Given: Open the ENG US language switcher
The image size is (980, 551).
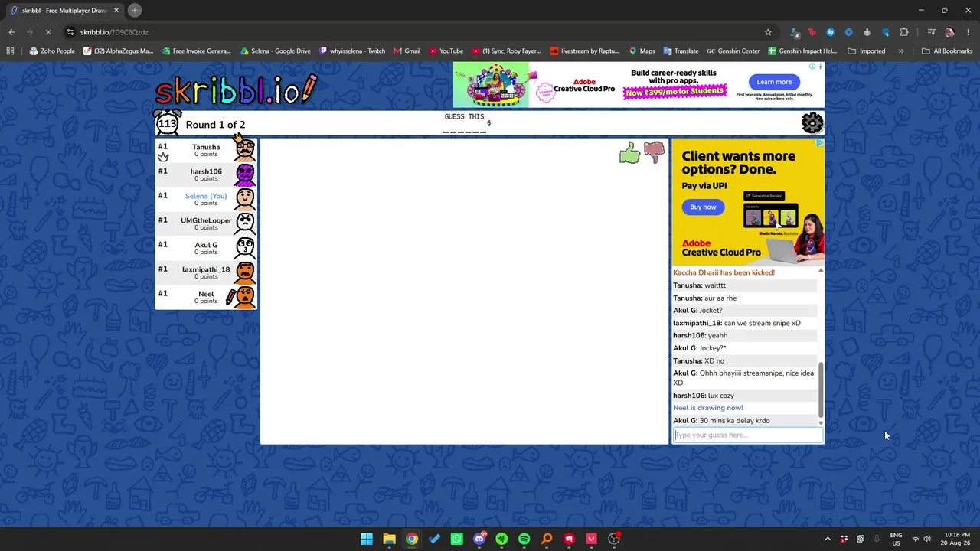Looking at the screenshot, I should [x=896, y=539].
